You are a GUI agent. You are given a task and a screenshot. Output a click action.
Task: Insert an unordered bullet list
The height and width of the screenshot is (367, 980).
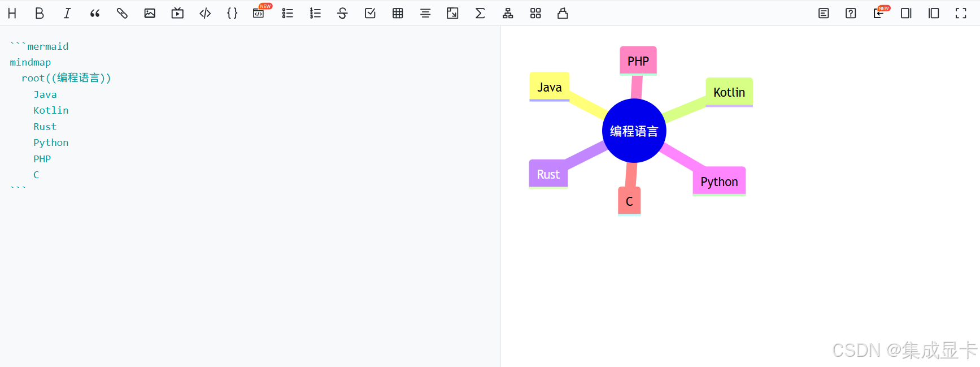point(288,13)
